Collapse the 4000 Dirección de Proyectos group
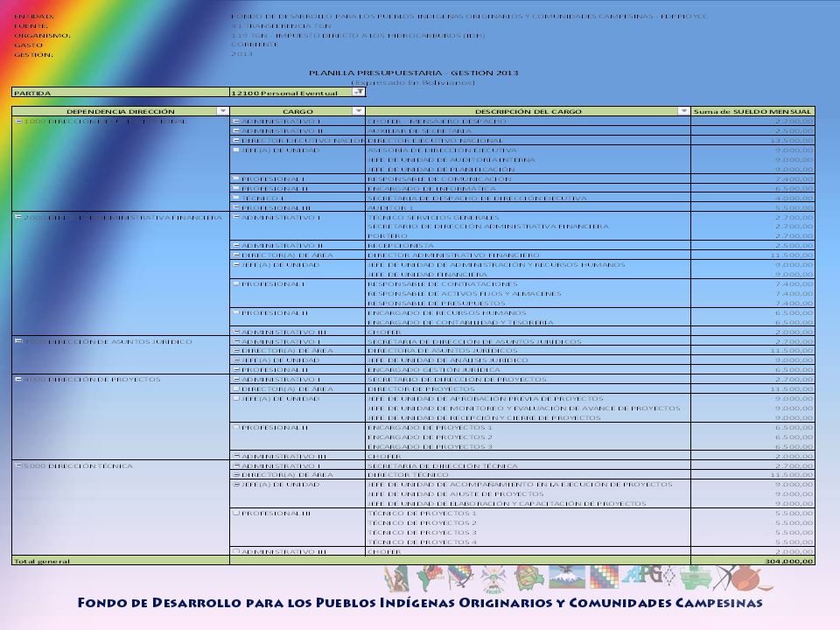The width and height of the screenshot is (840, 630). (18, 379)
